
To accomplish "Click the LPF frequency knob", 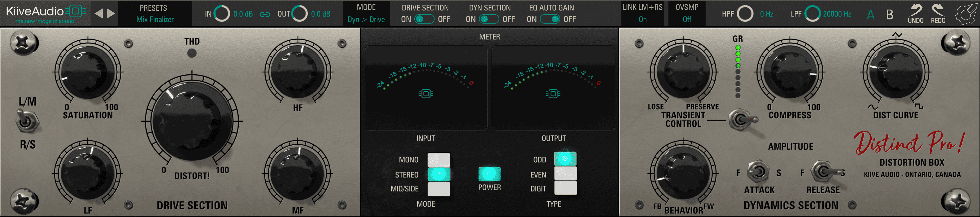I will pos(812,14).
